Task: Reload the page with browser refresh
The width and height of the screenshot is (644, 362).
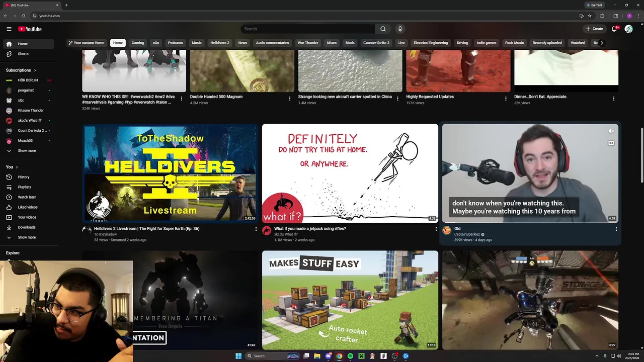Action: 23,16
